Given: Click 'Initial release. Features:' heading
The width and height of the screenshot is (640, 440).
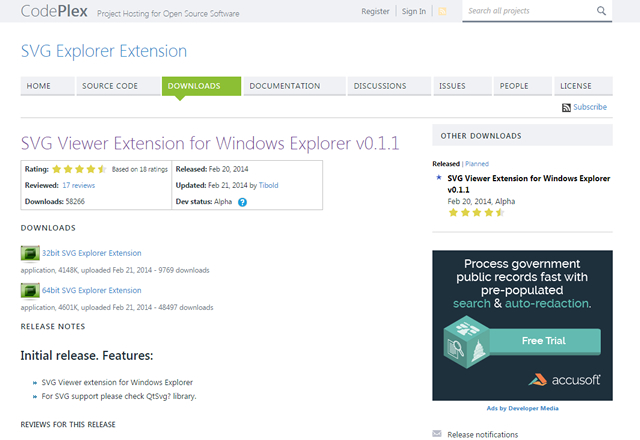Looking at the screenshot, I should tap(87, 356).
